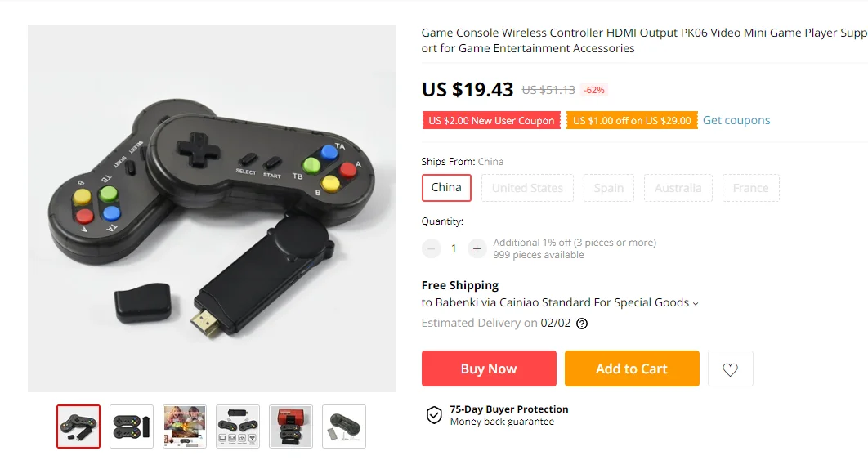This screenshot has width=868, height=469.
Task: Open the Get coupons link
Action: [x=736, y=120]
